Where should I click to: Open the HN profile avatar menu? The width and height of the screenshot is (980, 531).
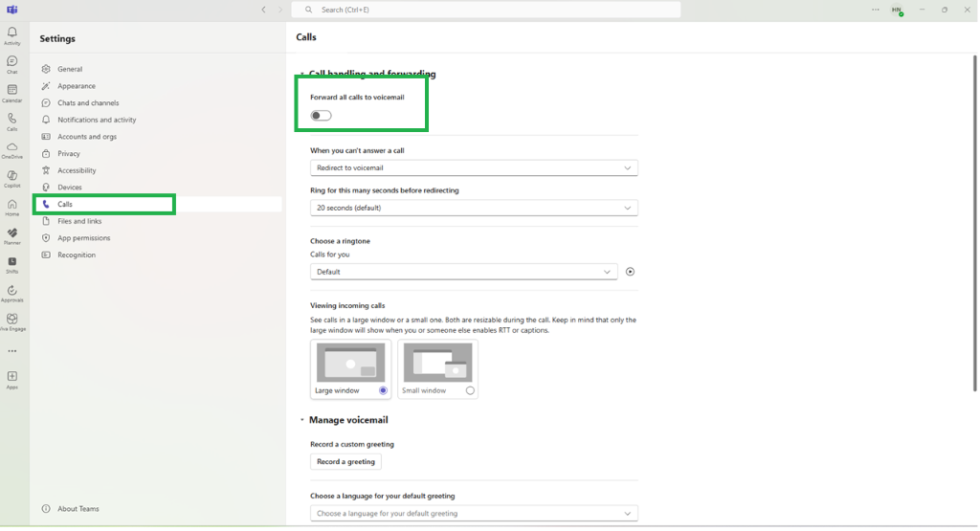point(897,10)
